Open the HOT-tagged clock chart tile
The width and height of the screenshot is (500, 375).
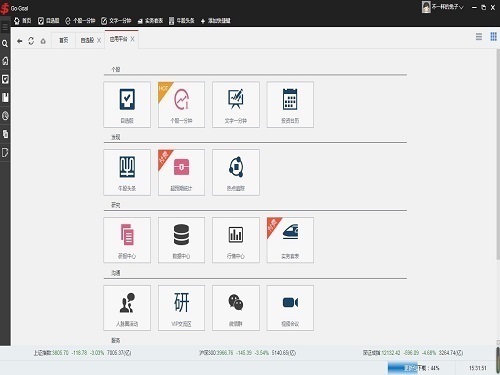(x=181, y=104)
